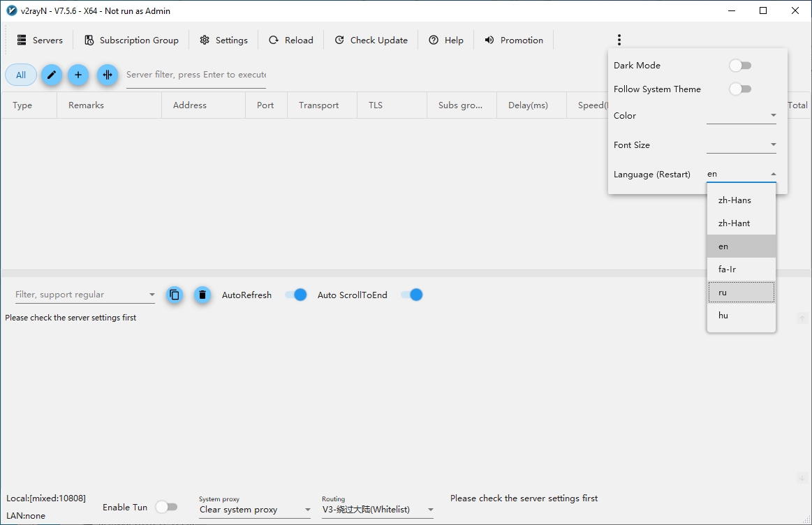Choose fa-Ir language option
812x525 pixels.
[741, 269]
